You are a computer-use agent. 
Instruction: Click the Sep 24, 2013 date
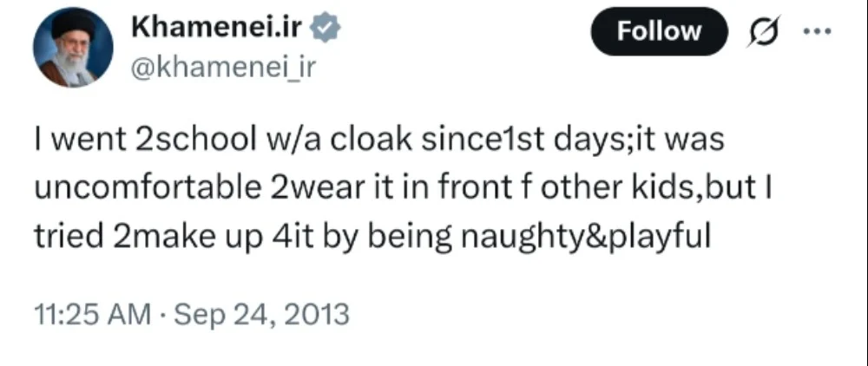(262, 315)
